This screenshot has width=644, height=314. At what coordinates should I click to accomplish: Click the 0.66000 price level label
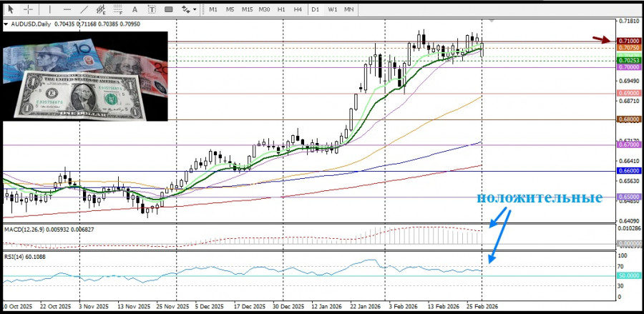point(629,171)
